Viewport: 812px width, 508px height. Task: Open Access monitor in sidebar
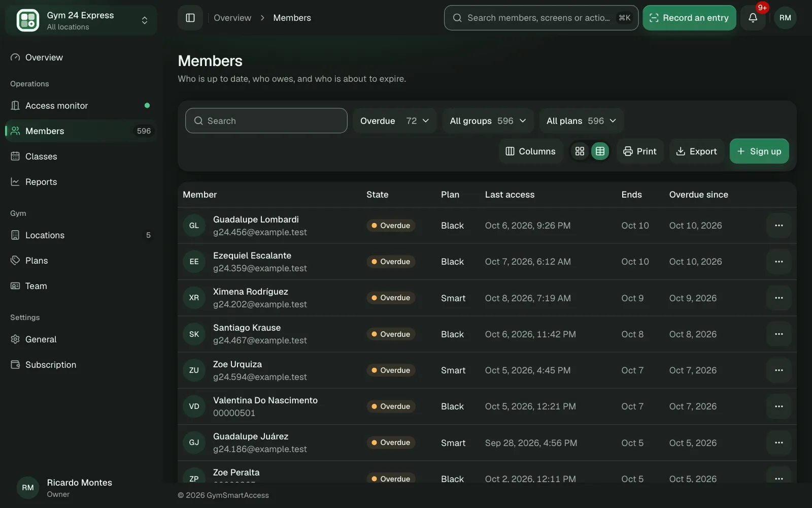pos(81,106)
